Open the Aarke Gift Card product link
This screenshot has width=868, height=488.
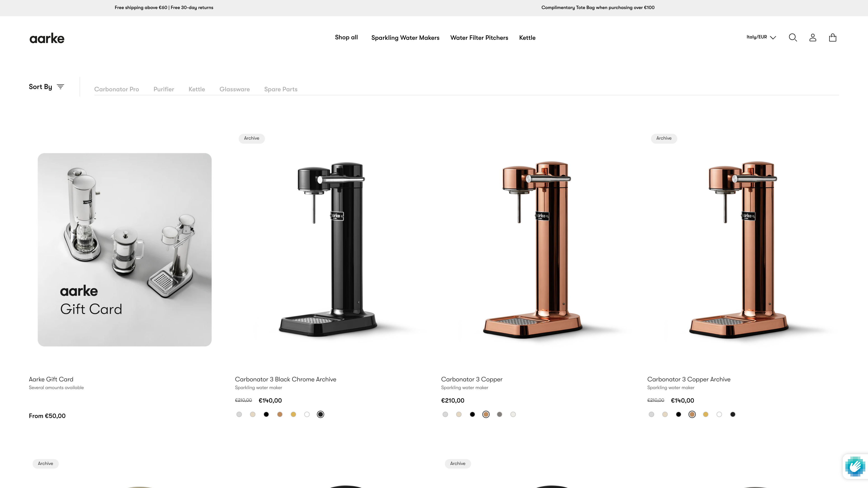pyautogui.click(x=51, y=379)
